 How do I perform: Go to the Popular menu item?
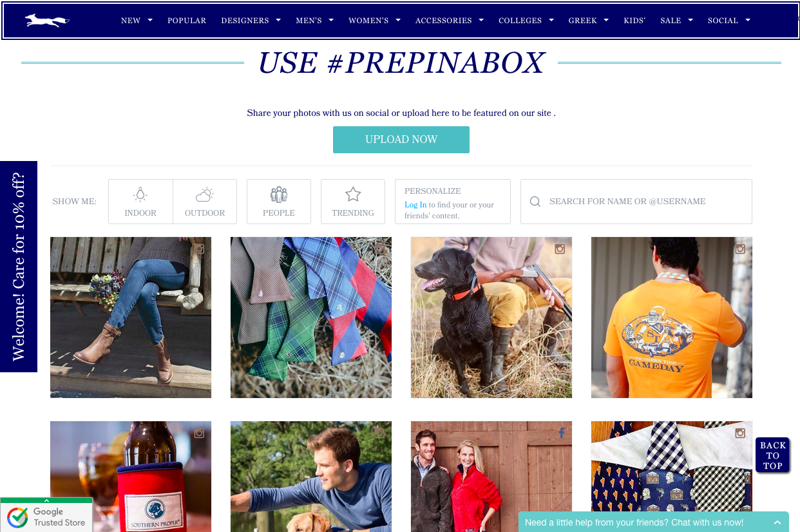[x=187, y=21]
